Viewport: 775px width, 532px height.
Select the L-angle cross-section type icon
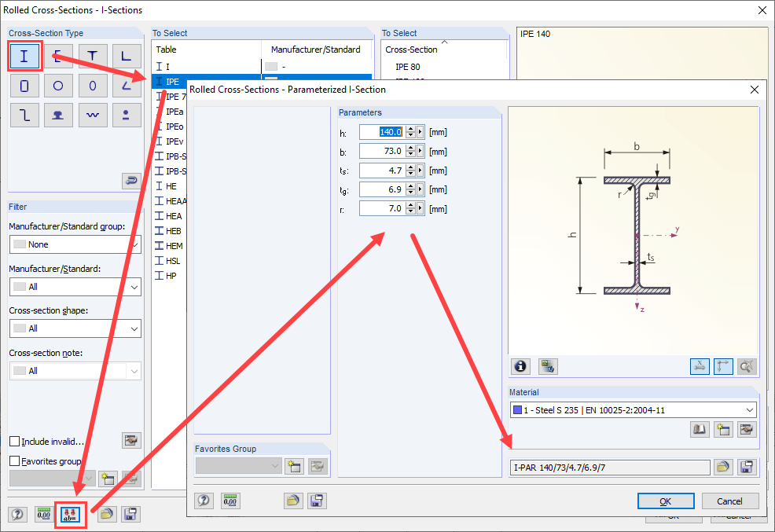[127, 57]
